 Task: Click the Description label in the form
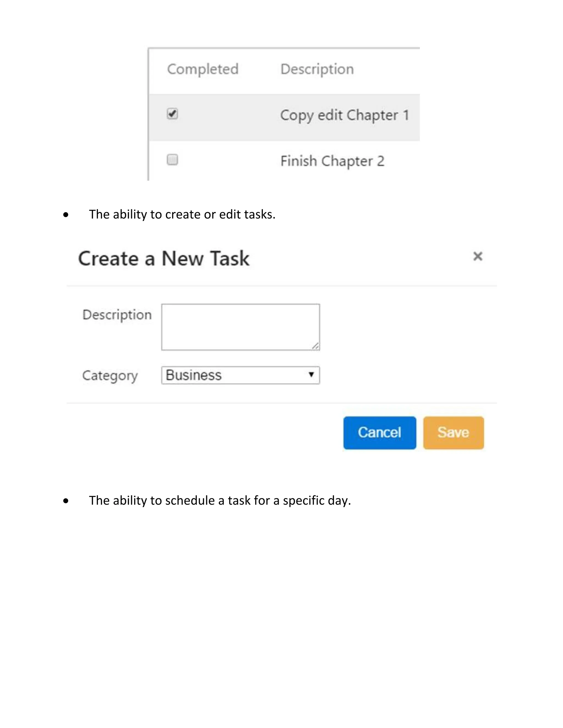[x=117, y=315]
